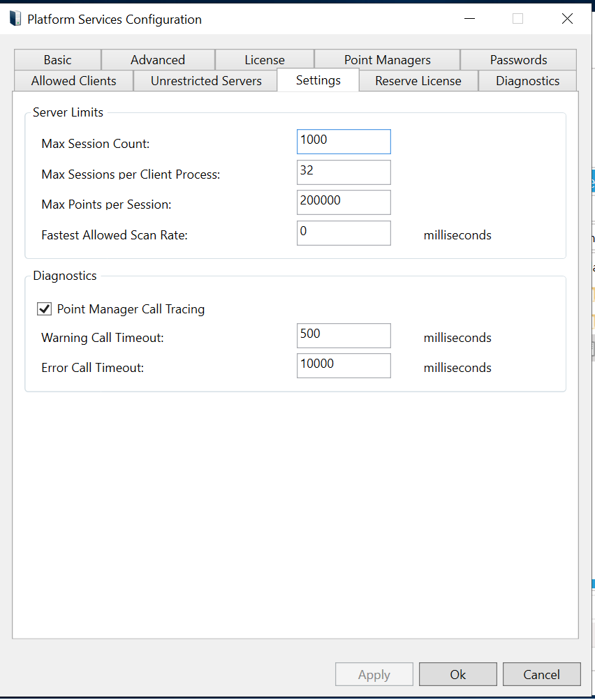Image resolution: width=595 pixels, height=700 pixels.
Task: Click the Max Session Count field
Action: point(343,142)
